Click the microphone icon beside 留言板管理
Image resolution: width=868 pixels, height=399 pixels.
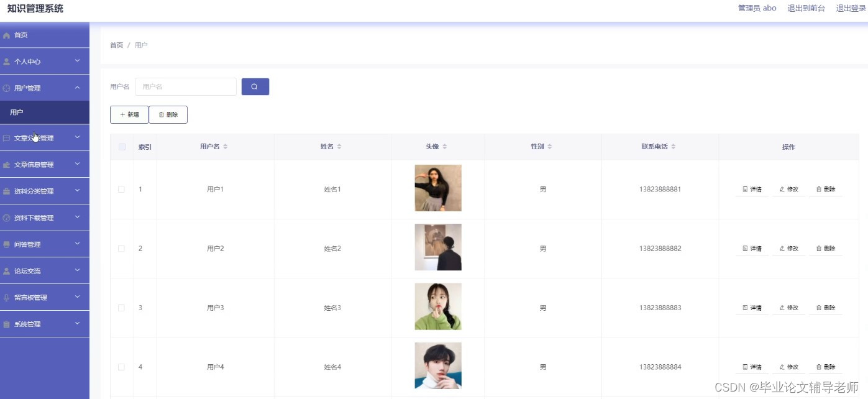[x=7, y=298]
